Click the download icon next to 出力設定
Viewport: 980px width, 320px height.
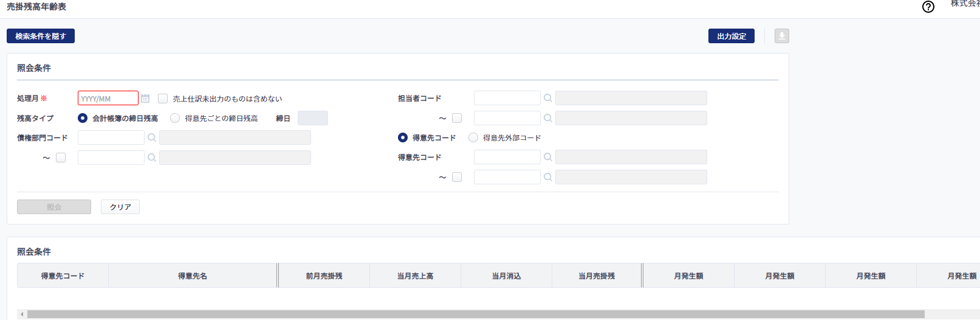tap(782, 36)
